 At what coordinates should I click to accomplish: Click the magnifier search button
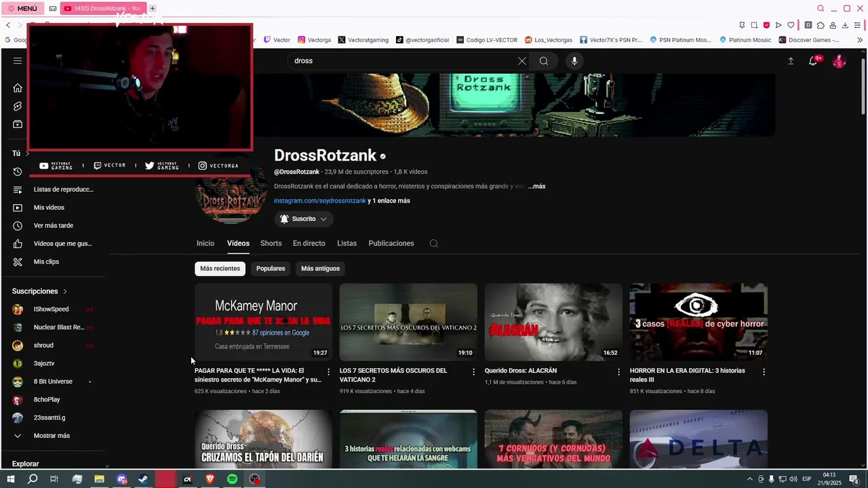tap(544, 61)
